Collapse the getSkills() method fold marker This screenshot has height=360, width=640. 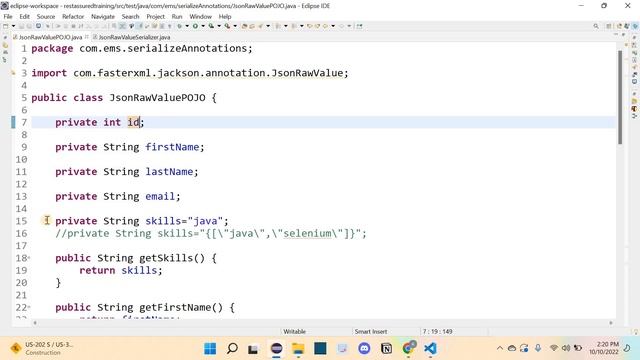pyautogui.click(x=29, y=258)
